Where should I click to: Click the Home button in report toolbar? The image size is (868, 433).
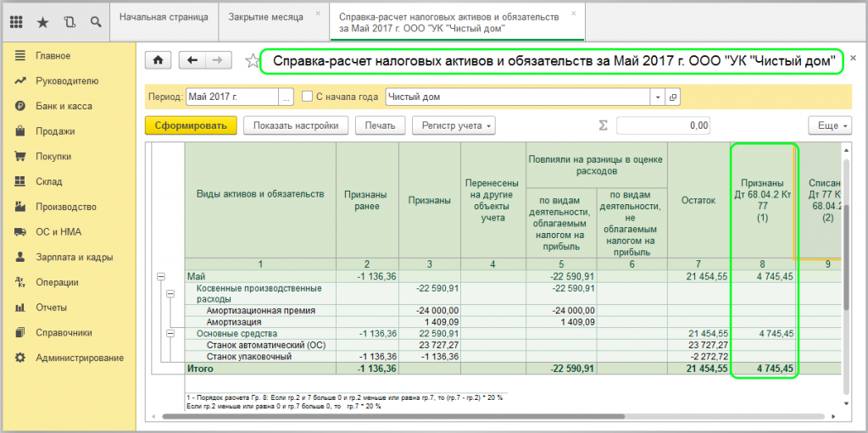158,60
